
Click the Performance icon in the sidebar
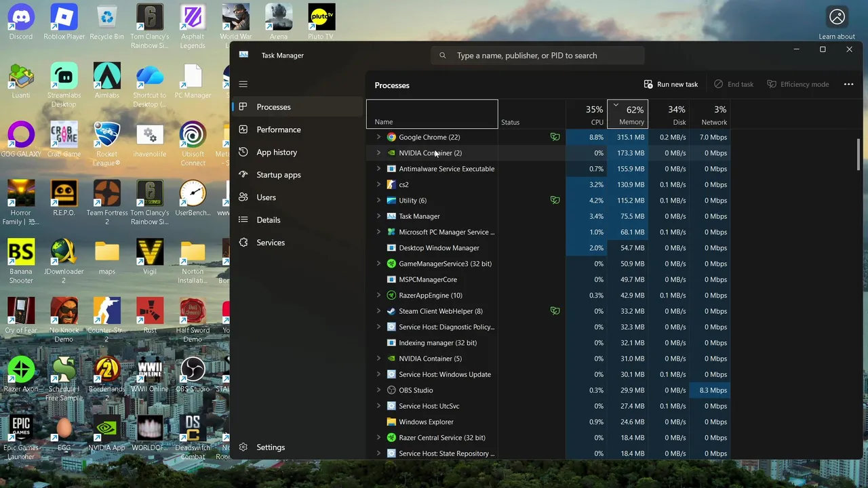(x=243, y=129)
